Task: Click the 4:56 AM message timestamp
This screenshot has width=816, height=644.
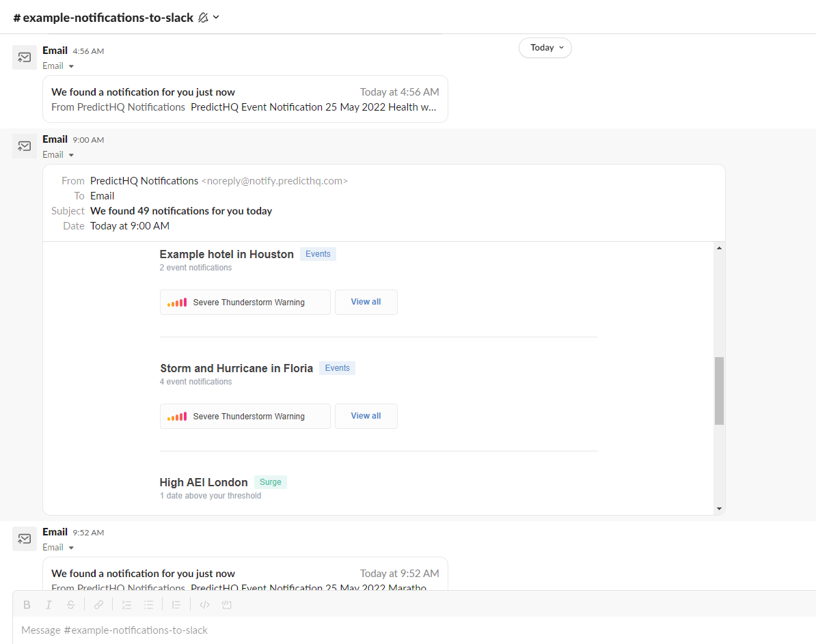Action: (88, 51)
